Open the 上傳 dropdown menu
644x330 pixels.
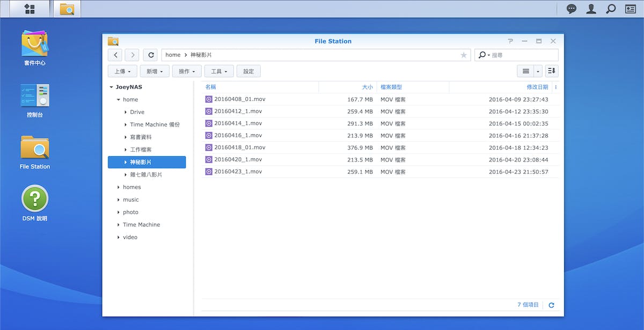point(122,71)
